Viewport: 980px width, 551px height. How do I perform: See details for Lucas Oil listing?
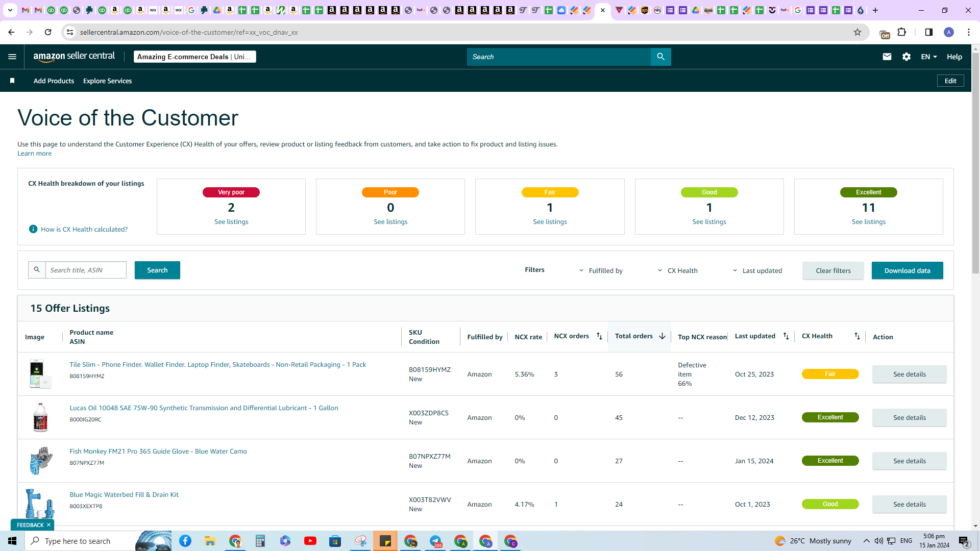(909, 417)
